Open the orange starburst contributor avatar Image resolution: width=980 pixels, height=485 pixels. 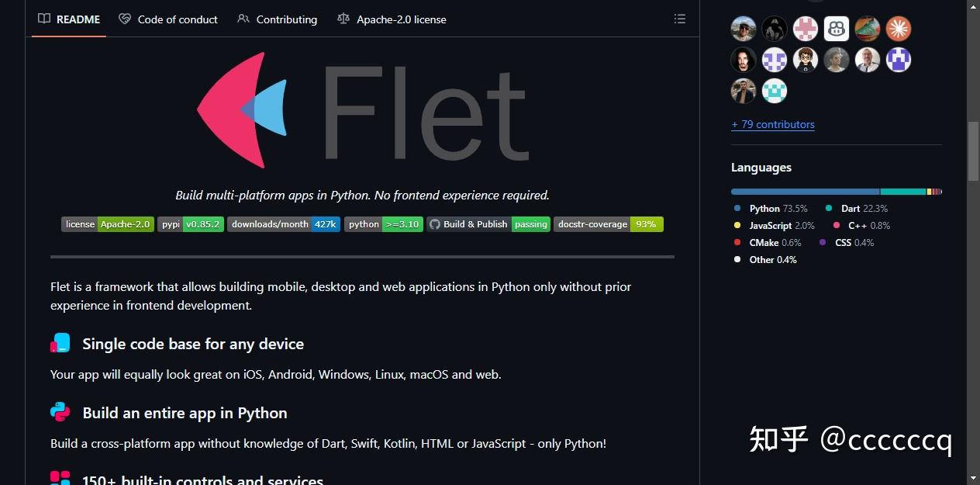[x=899, y=29]
